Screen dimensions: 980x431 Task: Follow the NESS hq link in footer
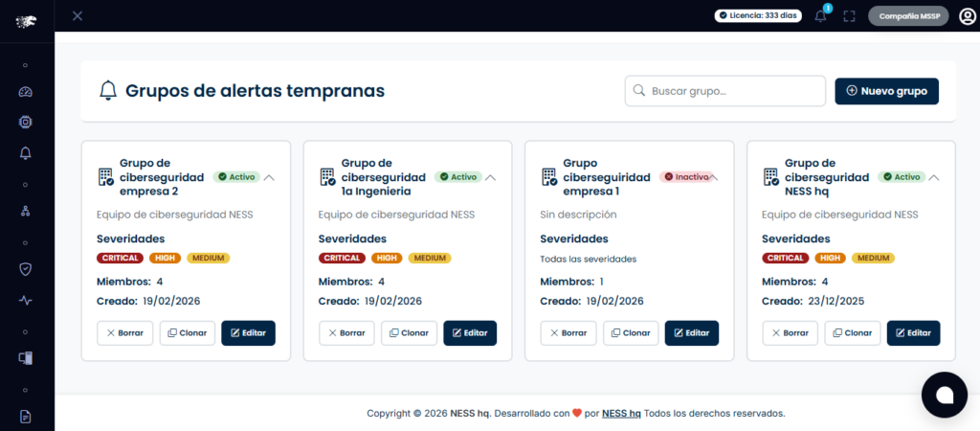(621, 414)
